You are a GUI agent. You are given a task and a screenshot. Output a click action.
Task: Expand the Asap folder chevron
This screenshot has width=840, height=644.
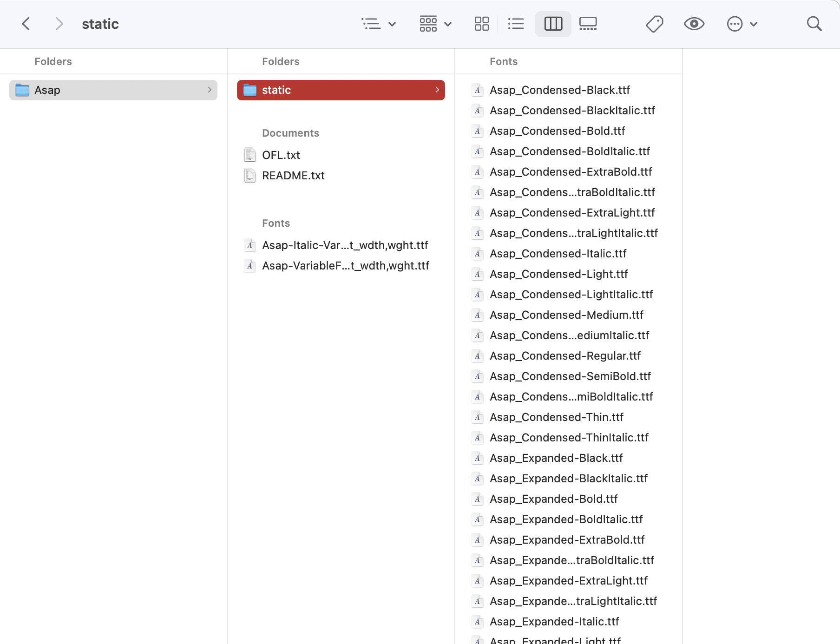[210, 90]
